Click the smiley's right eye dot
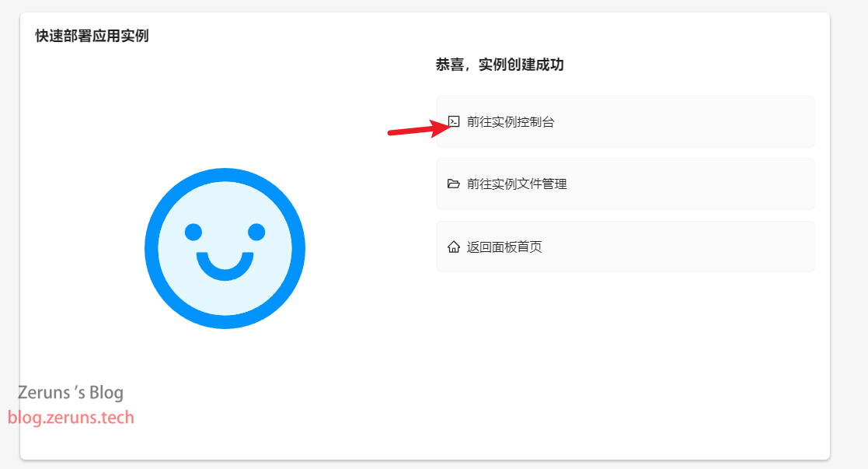The height and width of the screenshot is (469, 868). click(x=256, y=232)
